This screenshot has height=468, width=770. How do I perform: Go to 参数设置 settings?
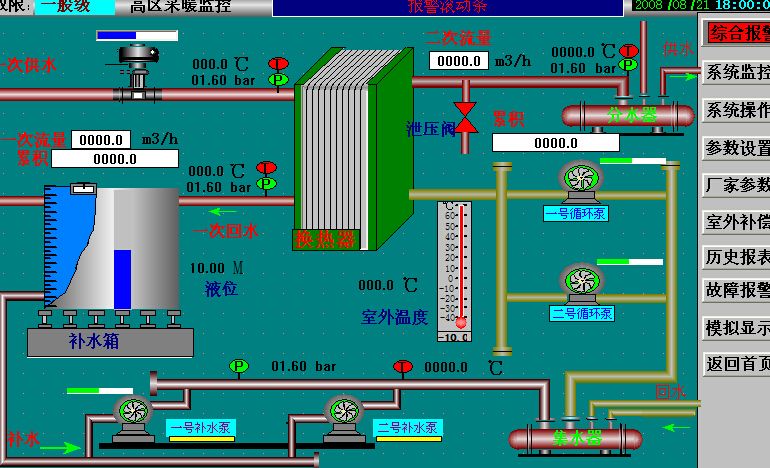(738, 148)
